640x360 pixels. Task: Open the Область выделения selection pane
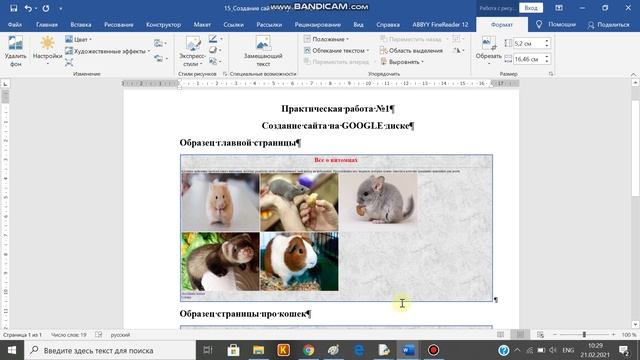tap(411, 51)
